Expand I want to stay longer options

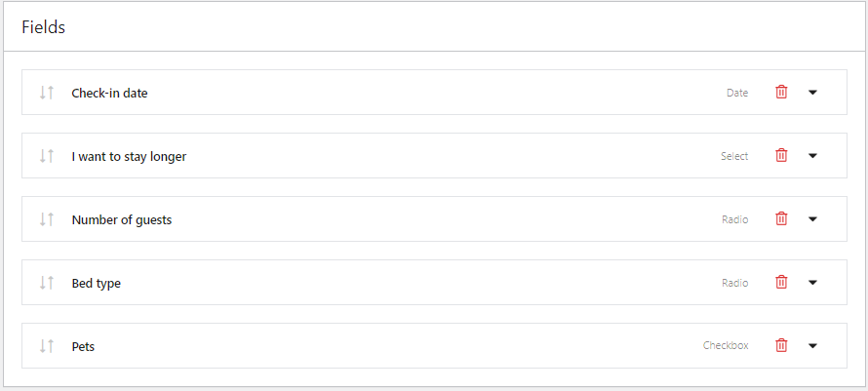pyautogui.click(x=812, y=156)
